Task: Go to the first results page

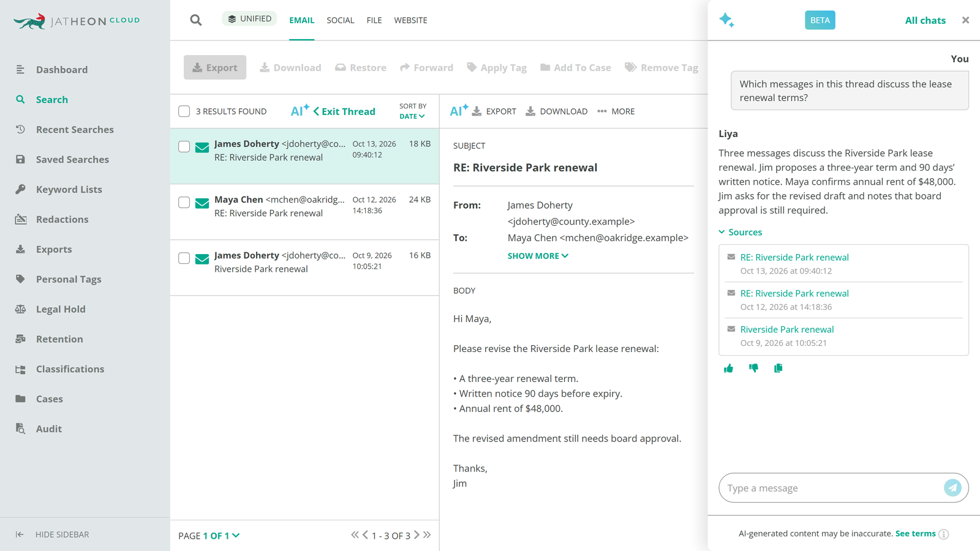Action: (355, 534)
